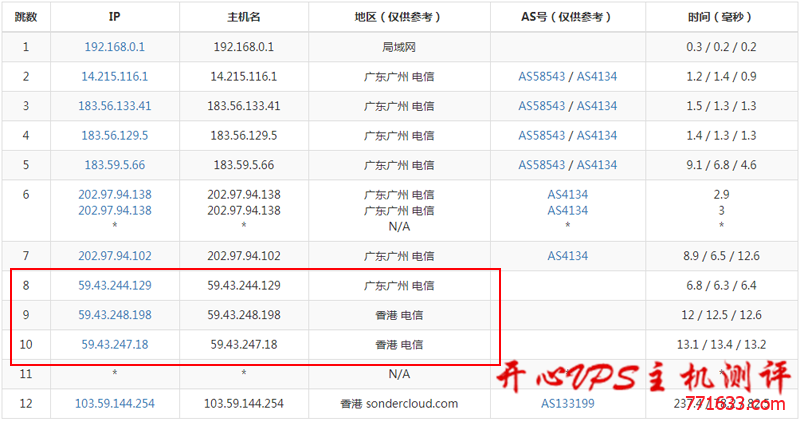The width and height of the screenshot is (800, 422).
Task: Open the blue 103.59.144.254 IP link
Action: tap(115, 404)
